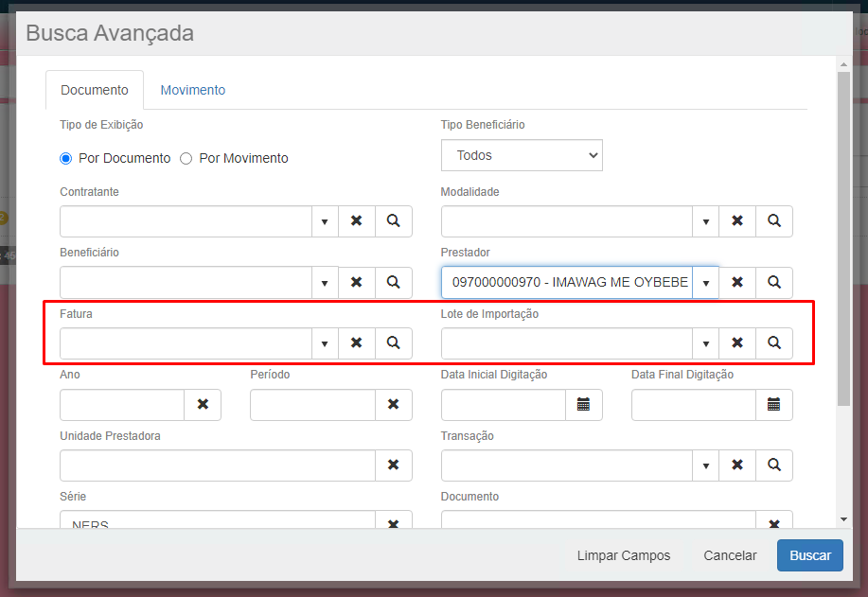The height and width of the screenshot is (597, 868).
Task: Open calendar for Data Final Digitação
Action: click(x=774, y=404)
